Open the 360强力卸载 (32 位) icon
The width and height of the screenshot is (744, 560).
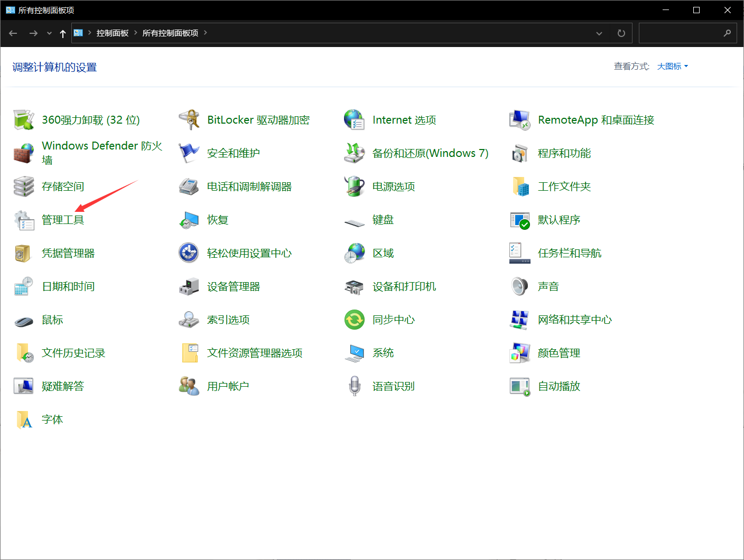tap(24, 120)
